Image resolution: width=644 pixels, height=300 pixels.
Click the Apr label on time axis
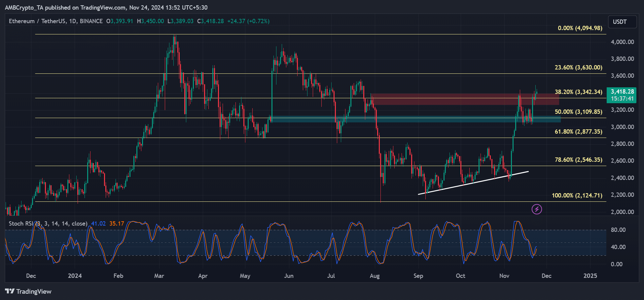(203, 276)
